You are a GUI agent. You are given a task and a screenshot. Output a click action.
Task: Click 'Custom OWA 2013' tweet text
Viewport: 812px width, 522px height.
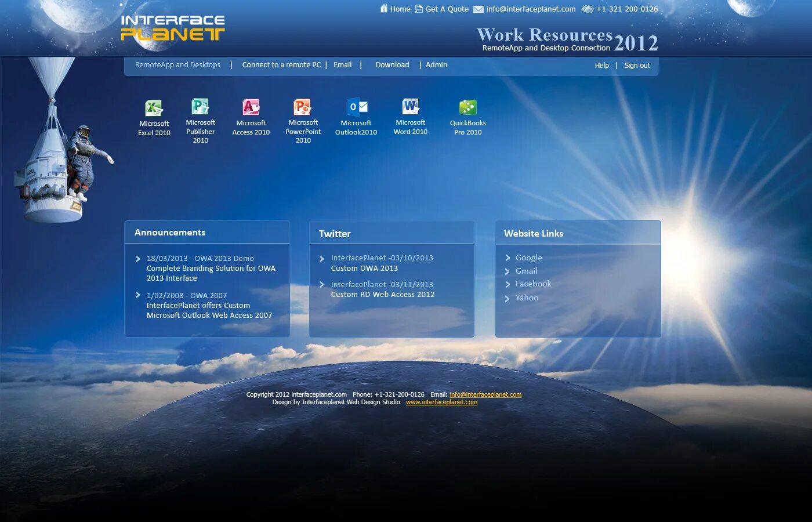click(364, 269)
